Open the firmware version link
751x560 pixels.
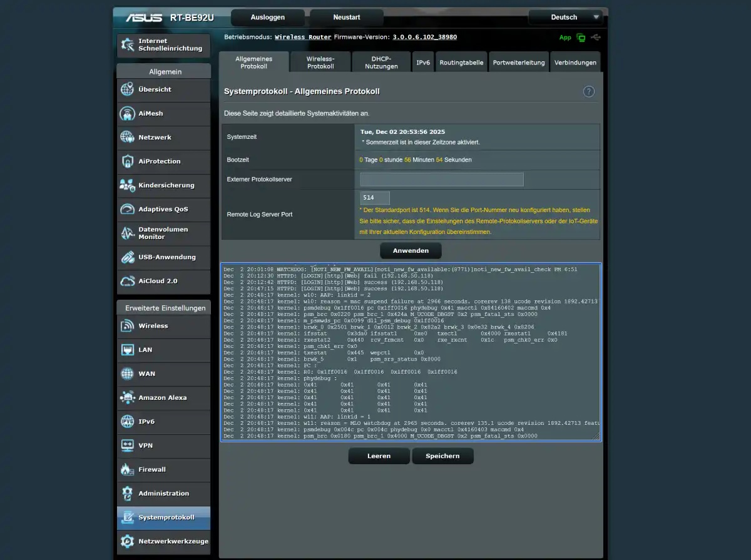pyautogui.click(x=424, y=37)
